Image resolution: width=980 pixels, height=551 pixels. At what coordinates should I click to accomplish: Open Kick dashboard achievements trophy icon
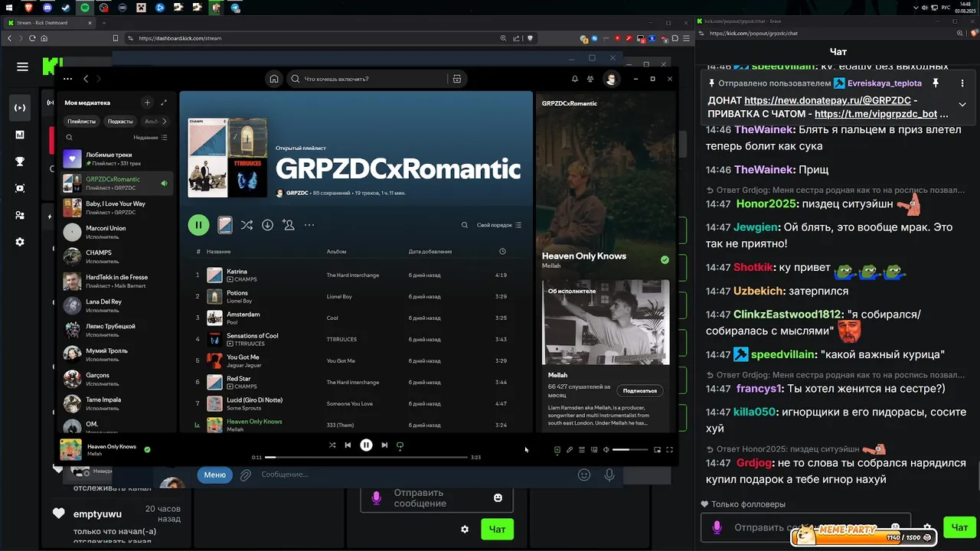(x=20, y=161)
